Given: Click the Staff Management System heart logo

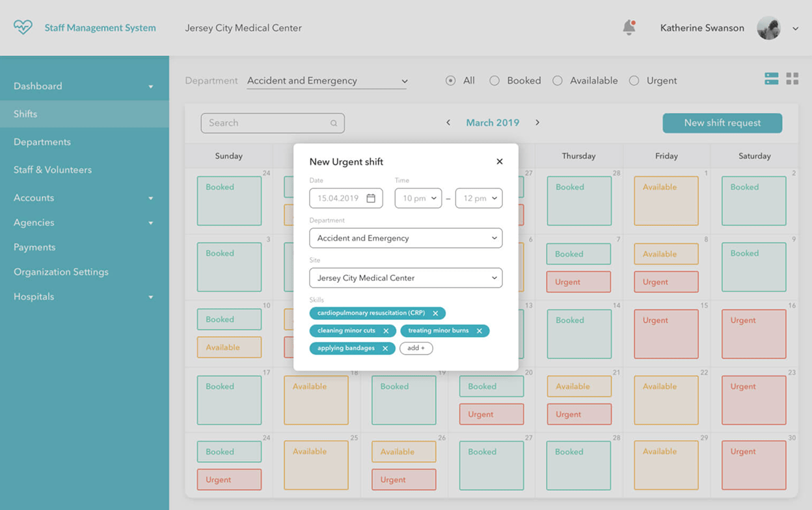Looking at the screenshot, I should (x=23, y=27).
